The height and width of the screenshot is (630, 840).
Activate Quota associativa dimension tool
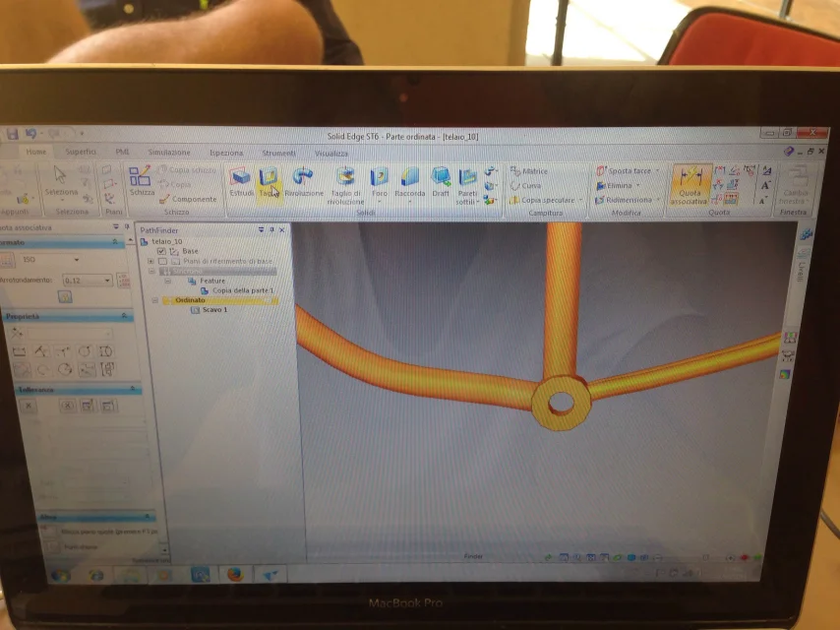pyautogui.click(x=690, y=183)
